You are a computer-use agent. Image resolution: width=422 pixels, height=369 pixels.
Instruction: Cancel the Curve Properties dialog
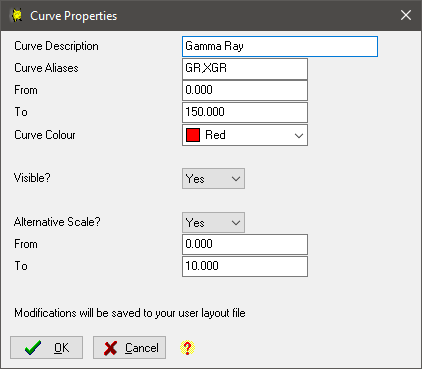[129, 347]
